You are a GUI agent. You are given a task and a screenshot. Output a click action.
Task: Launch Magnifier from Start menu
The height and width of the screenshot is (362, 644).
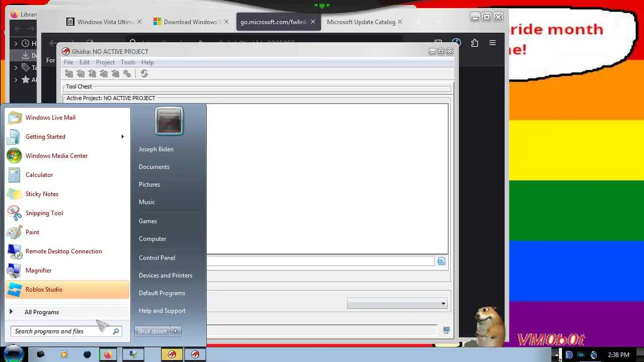point(67,270)
